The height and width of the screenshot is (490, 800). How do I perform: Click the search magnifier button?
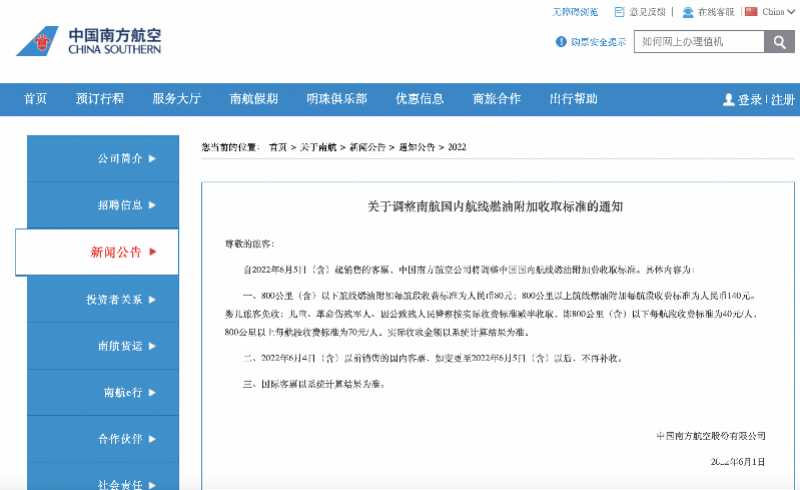tap(779, 42)
